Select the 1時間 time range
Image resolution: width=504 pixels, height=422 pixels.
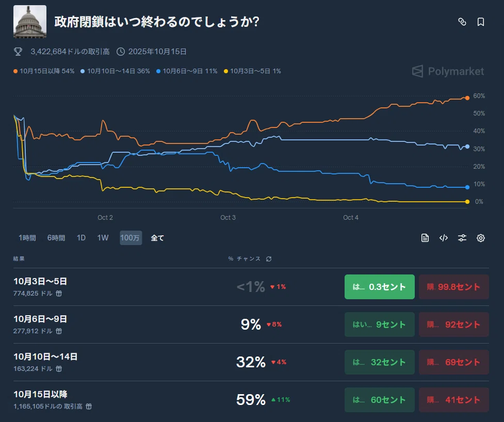pos(27,238)
